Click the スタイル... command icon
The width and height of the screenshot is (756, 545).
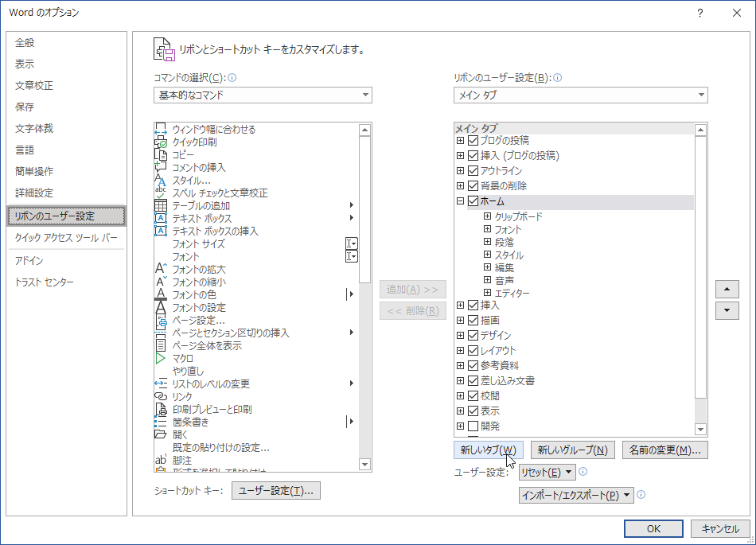pos(161,181)
